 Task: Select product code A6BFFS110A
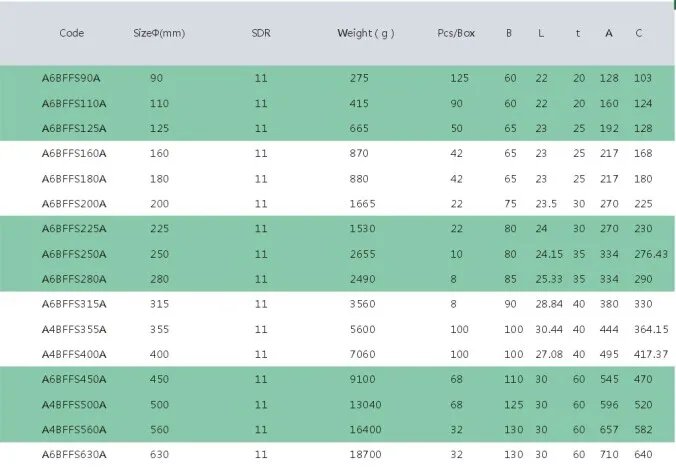[x=74, y=103]
